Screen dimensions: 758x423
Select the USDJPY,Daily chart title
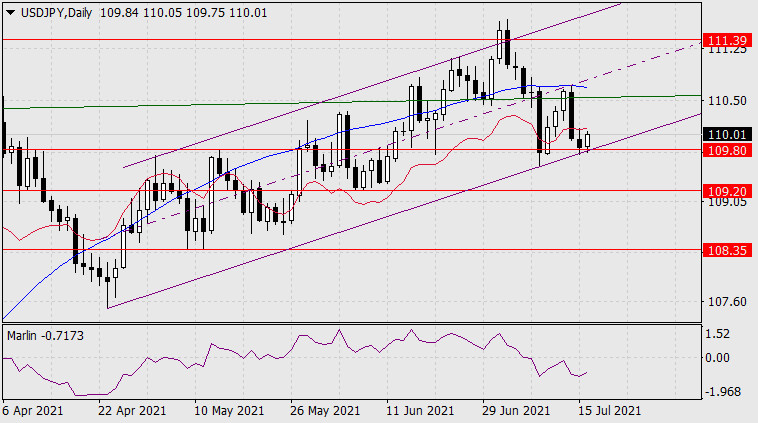click(x=57, y=13)
